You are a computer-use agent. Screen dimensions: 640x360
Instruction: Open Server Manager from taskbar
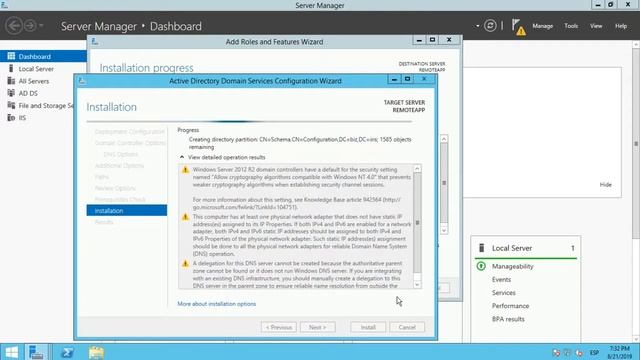36,352
